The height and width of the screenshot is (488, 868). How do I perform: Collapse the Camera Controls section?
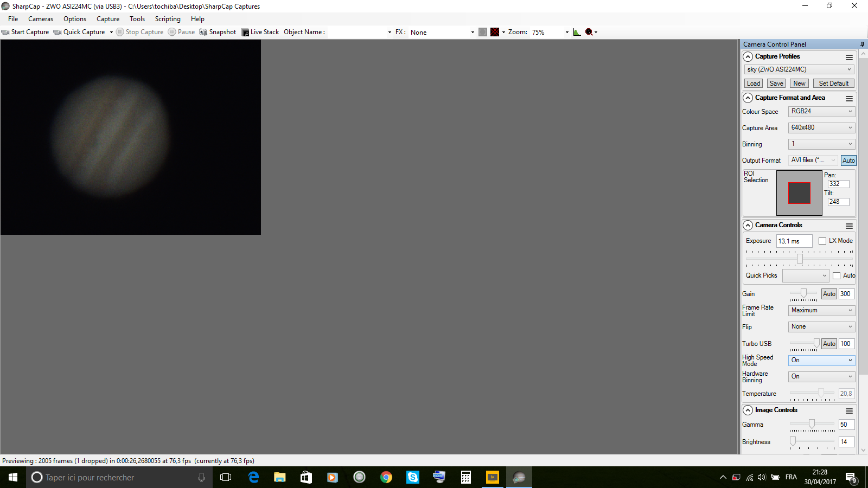[748, 226]
